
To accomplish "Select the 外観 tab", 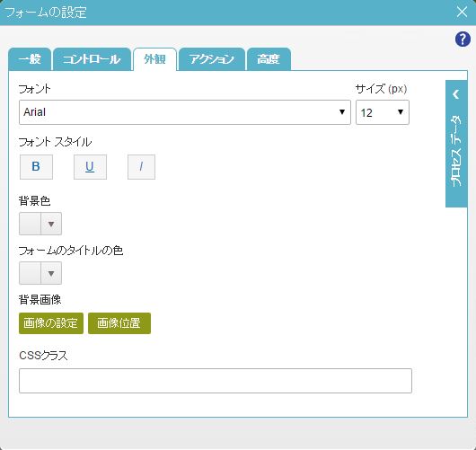I will (154, 59).
